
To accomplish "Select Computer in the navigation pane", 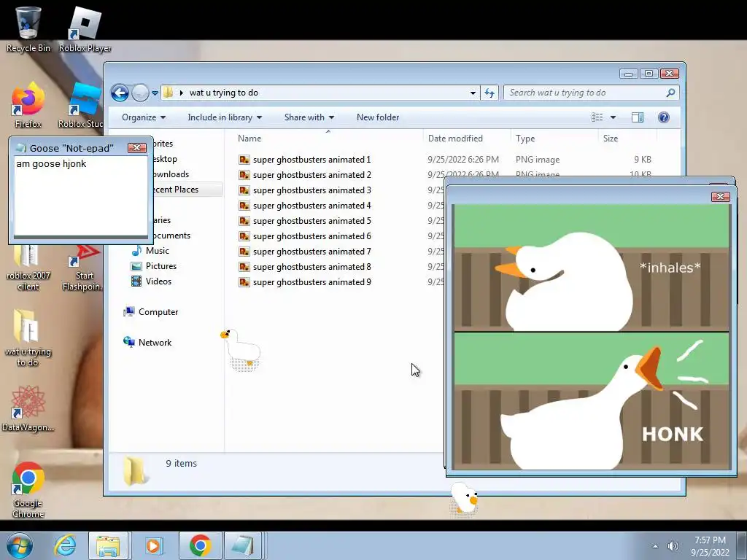I will 151,312.
